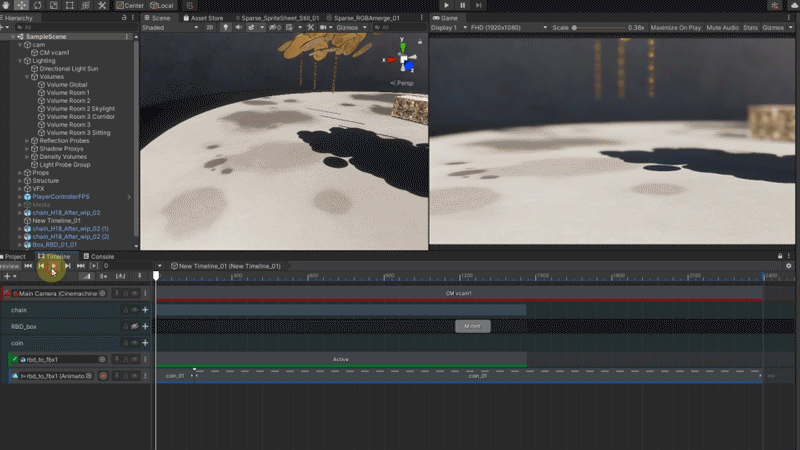This screenshot has width=800, height=450.
Task: Toggle record on rbd_to_fbx1 animation track
Action: [102, 376]
